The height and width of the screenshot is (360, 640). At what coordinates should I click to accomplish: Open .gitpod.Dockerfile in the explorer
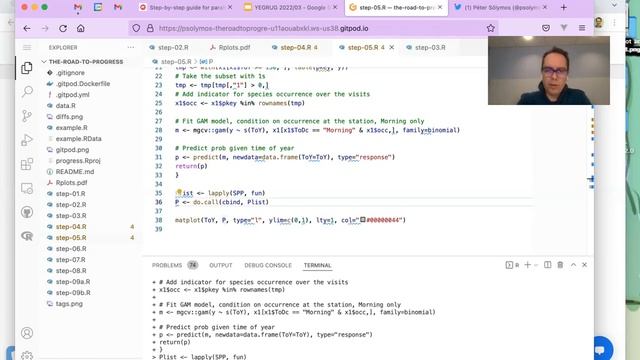(83, 84)
